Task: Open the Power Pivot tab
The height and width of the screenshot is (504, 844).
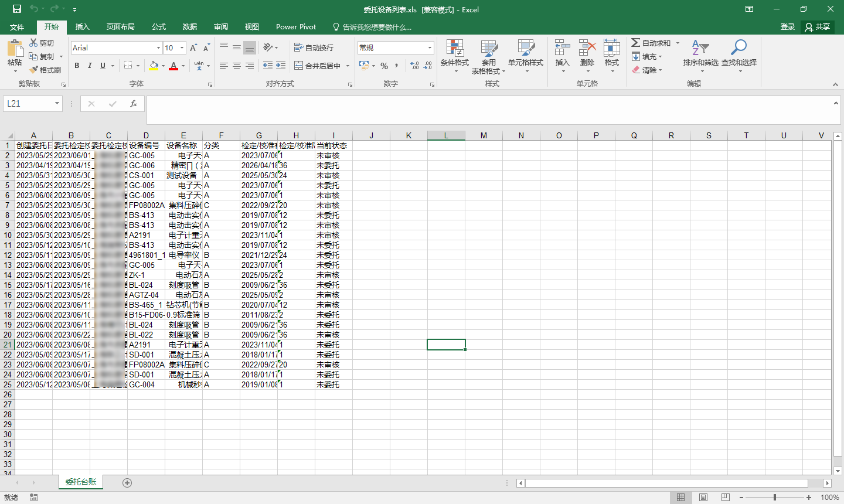Action: (x=295, y=27)
